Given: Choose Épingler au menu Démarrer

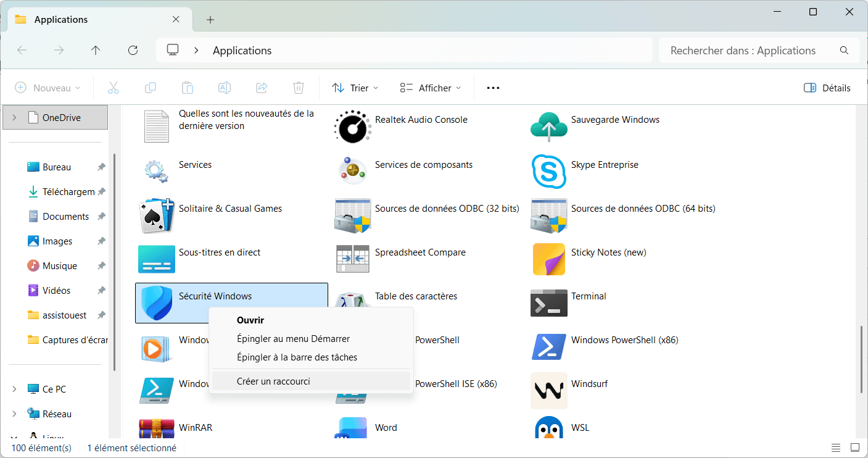Looking at the screenshot, I should click(311, 339).
